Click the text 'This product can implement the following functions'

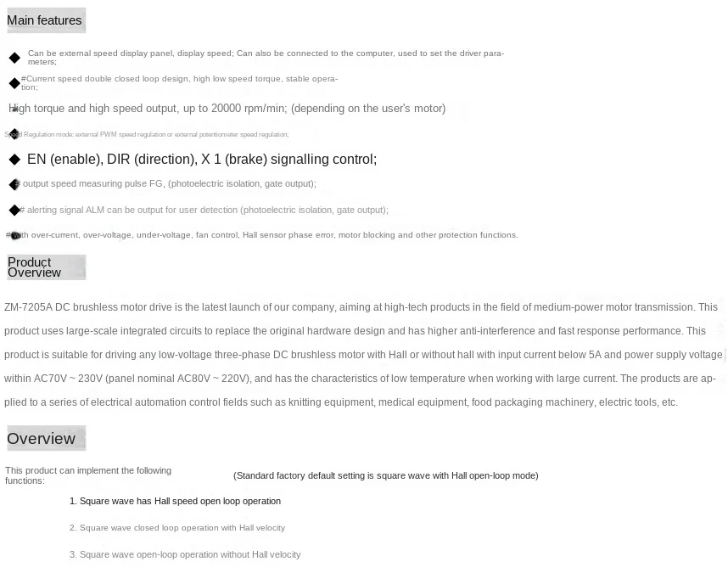[88, 475]
